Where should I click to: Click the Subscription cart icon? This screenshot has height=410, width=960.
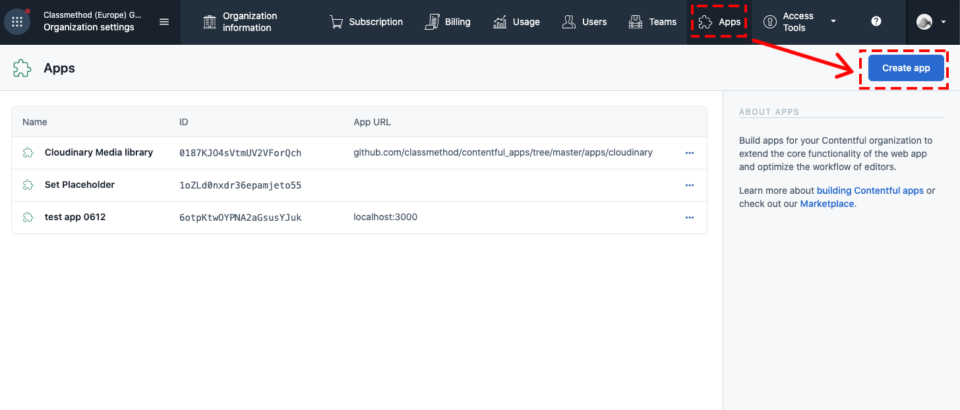(x=336, y=22)
